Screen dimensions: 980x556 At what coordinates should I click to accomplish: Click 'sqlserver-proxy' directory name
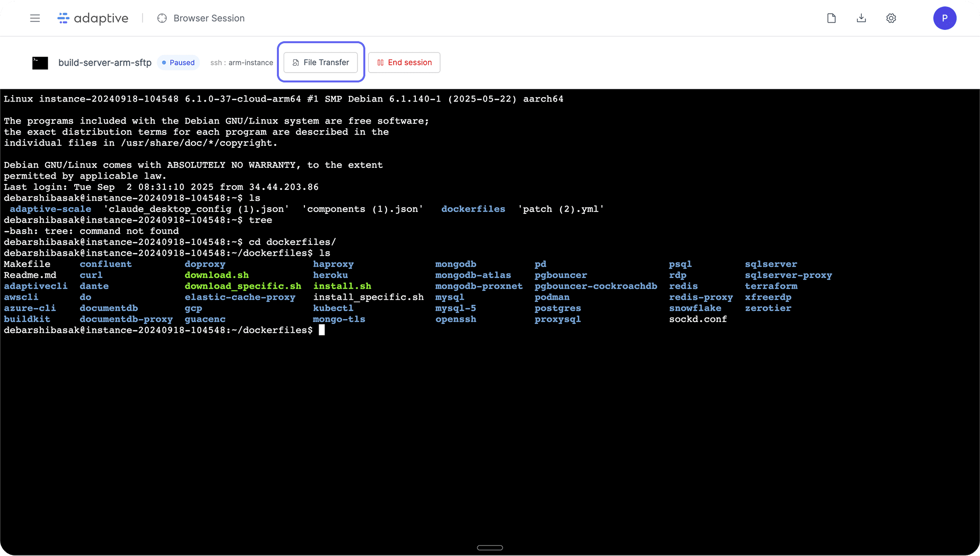(789, 275)
